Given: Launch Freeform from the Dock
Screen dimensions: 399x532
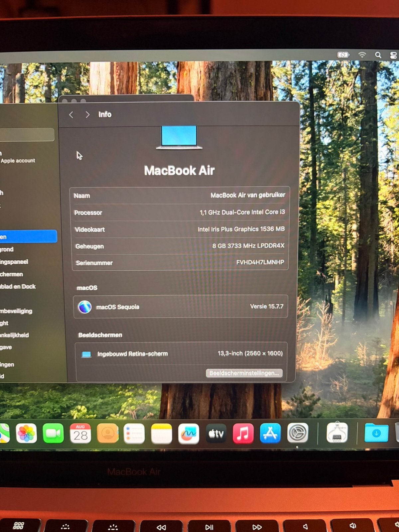Looking at the screenshot, I should click(x=189, y=434).
